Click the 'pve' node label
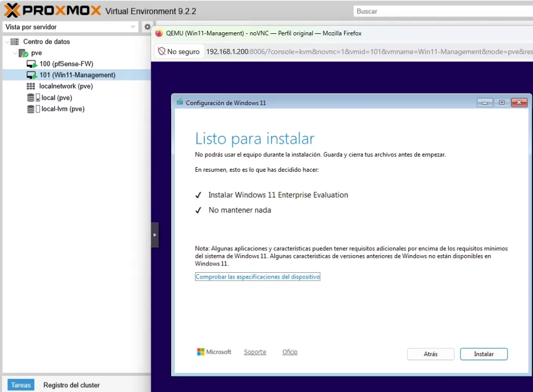The height and width of the screenshot is (392, 533). (36, 53)
